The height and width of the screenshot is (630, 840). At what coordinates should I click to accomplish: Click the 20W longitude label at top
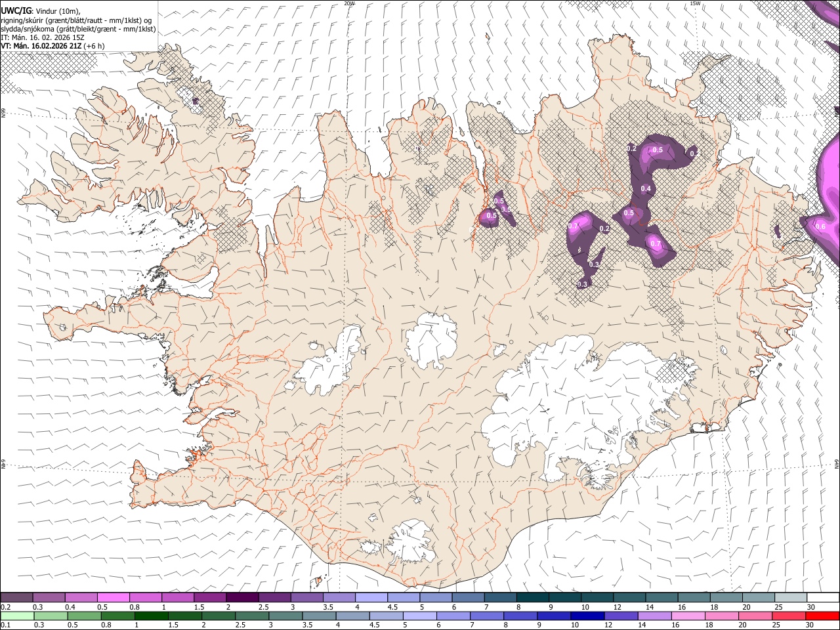[349, 3]
